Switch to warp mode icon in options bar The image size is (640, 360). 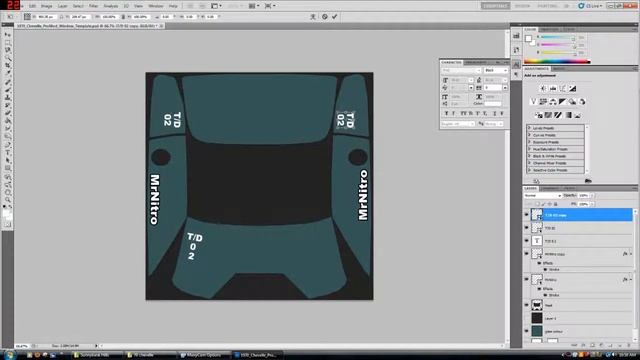pyautogui.click(x=313, y=17)
